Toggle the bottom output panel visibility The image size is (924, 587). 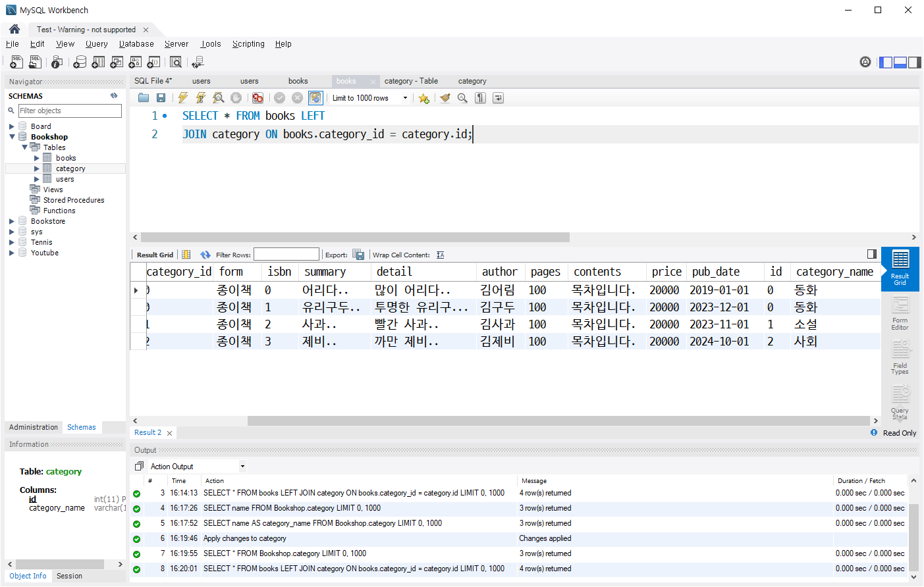pyautogui.click(x=900, y=62)
